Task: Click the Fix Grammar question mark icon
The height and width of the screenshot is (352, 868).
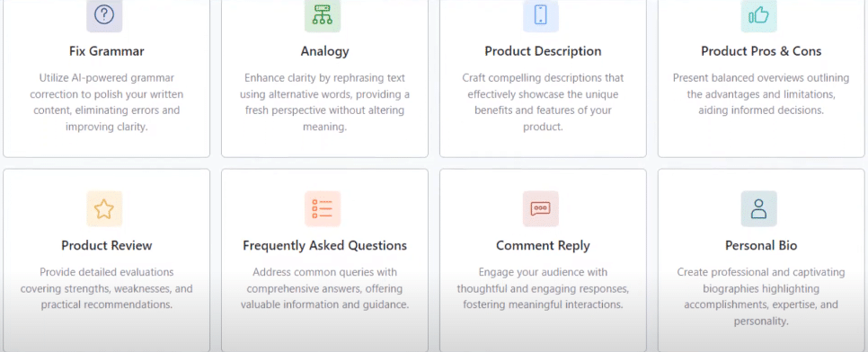Action: tap(104, 15)
